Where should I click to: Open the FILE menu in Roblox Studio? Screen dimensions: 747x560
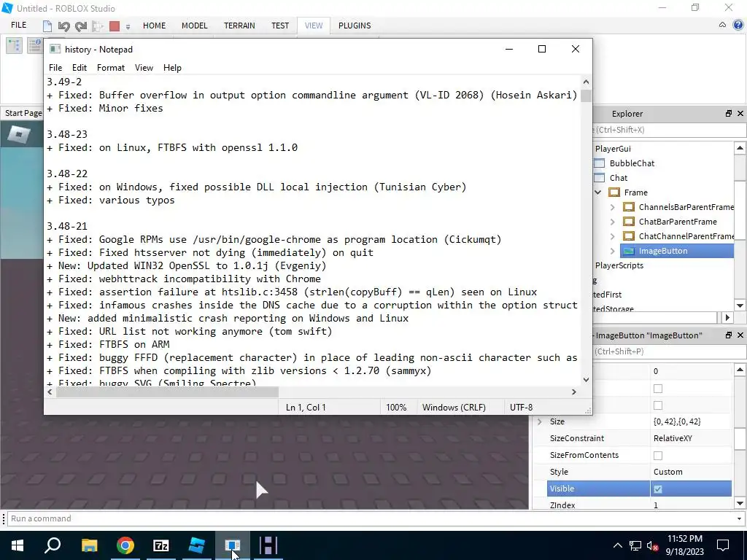tap(18, 26)
